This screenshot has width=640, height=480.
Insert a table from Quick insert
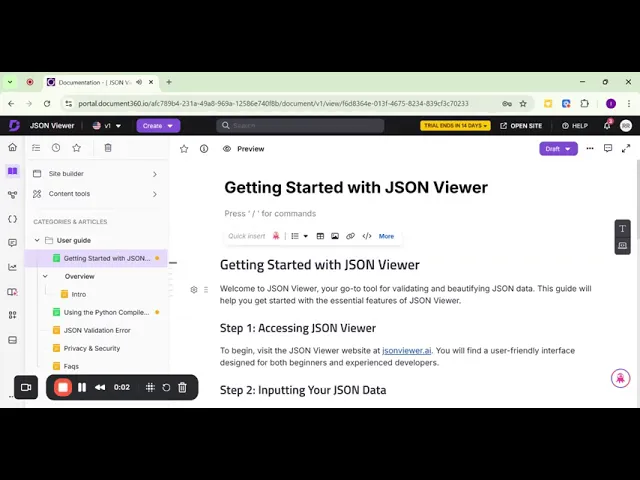click(320, 236)
